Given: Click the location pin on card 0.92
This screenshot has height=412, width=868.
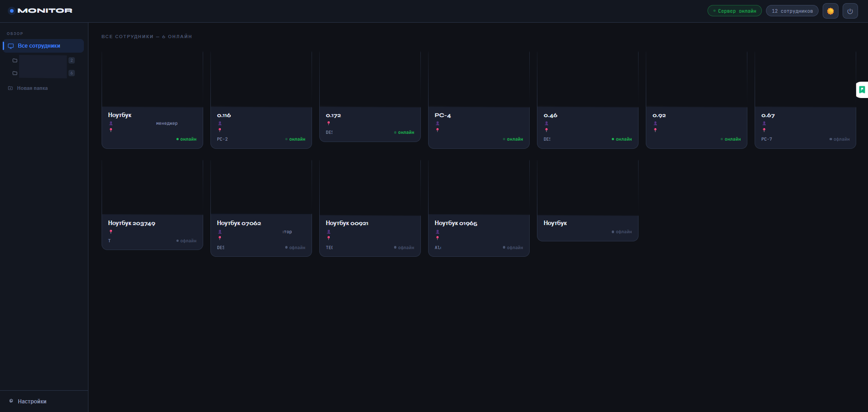Looking at the screenshot, I should tap(655, 130).
